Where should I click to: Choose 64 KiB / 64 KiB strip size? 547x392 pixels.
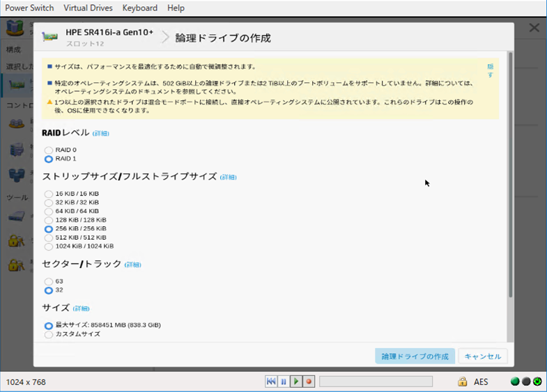[49, 211]
